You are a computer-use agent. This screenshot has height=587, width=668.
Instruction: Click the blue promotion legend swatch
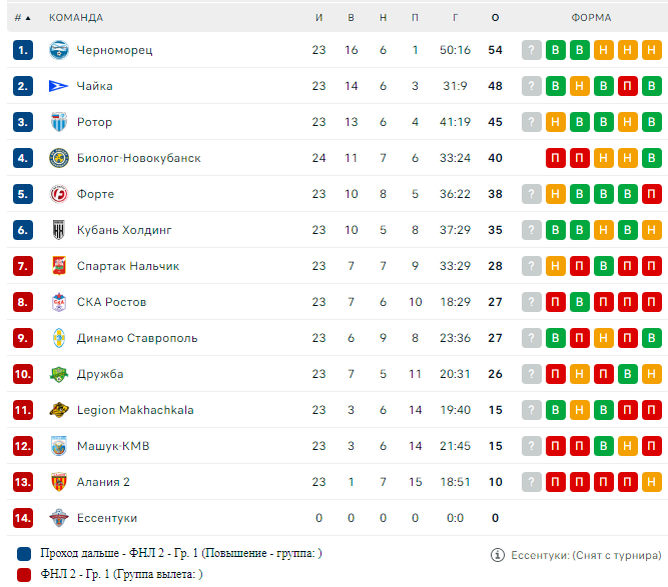click(24, 554)
